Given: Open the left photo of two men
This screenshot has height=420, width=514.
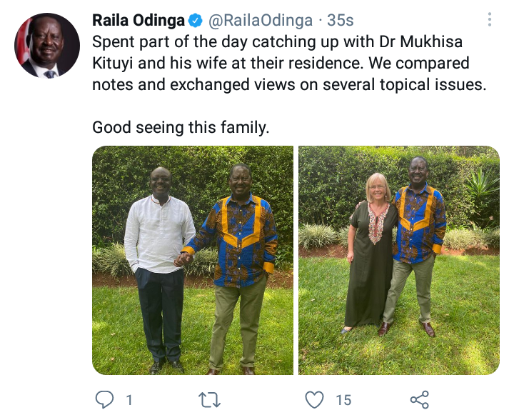Looking at the screenshot, I should [193, 260].
